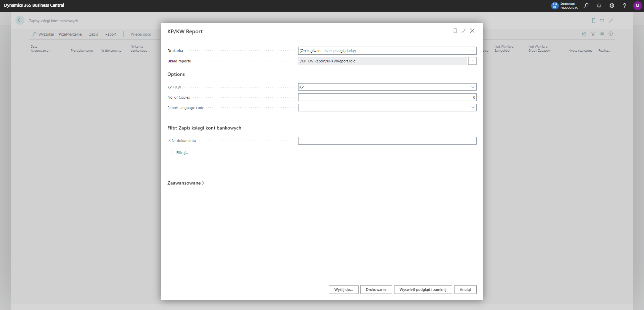The width and height of the screenshot is (644, 310).
Task: Open the notifications bell icon
Action: [599, 6]
